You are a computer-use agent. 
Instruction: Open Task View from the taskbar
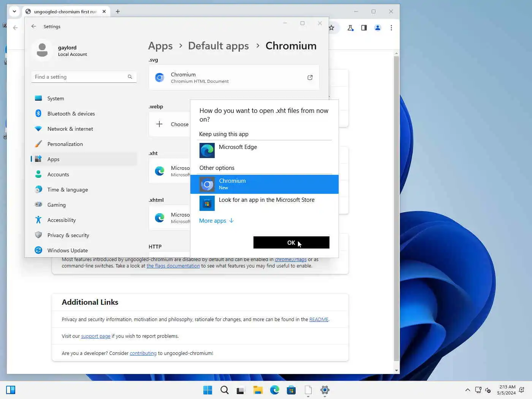(241, 390)
